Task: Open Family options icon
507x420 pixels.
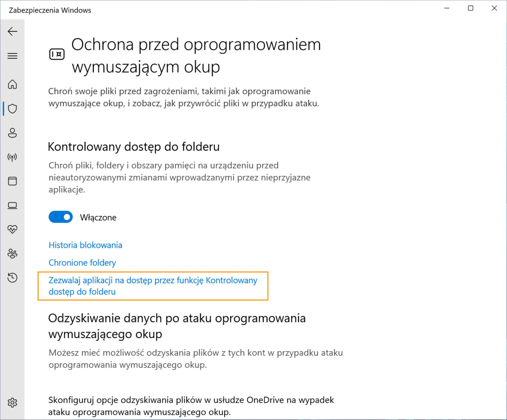Action: point(12,254)
